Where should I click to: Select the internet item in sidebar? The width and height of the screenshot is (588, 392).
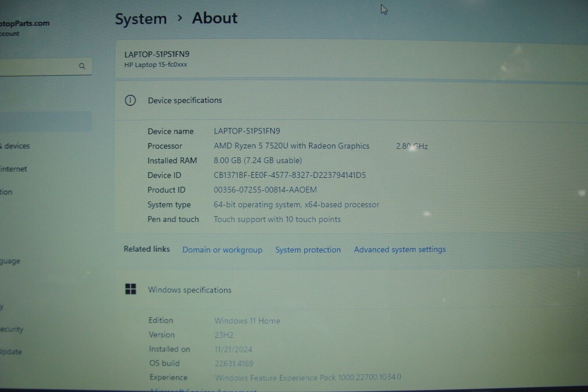pos(14,169)
